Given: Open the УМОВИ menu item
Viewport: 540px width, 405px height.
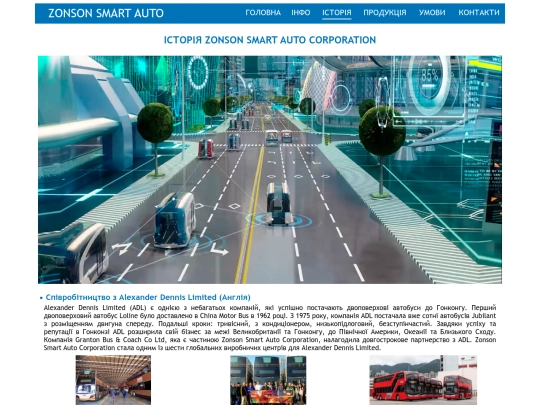Looking at the screenshot, I should click(x=432, y=13).
